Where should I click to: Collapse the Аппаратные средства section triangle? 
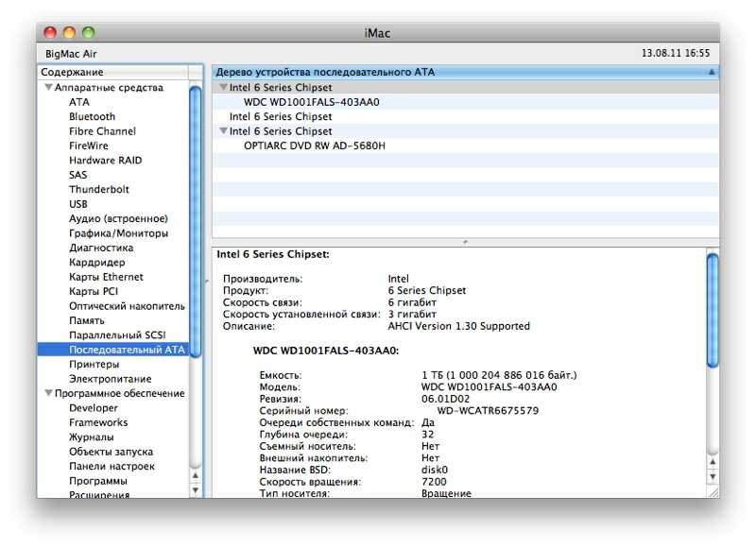47,88
